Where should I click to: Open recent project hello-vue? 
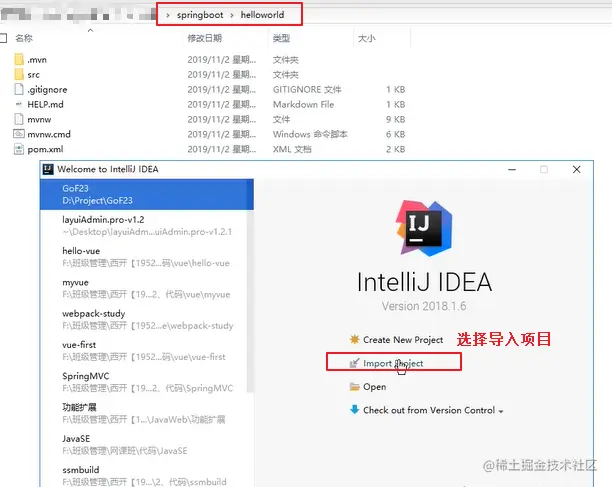click(144, 257)
